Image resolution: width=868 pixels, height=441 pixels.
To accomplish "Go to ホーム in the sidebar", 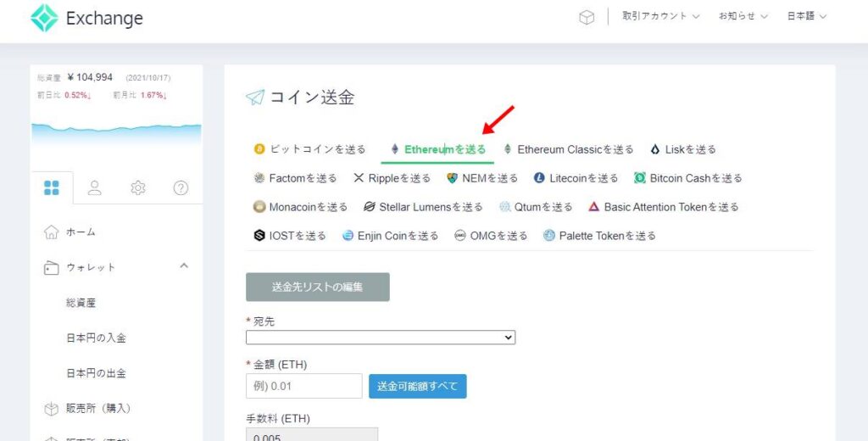I will tap(81, 232).
